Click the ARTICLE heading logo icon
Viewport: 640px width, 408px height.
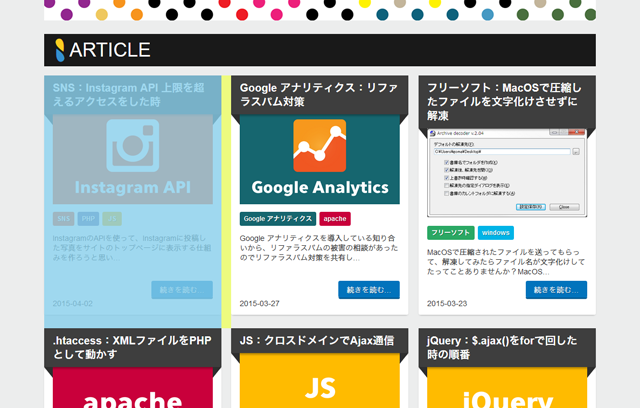59,49
